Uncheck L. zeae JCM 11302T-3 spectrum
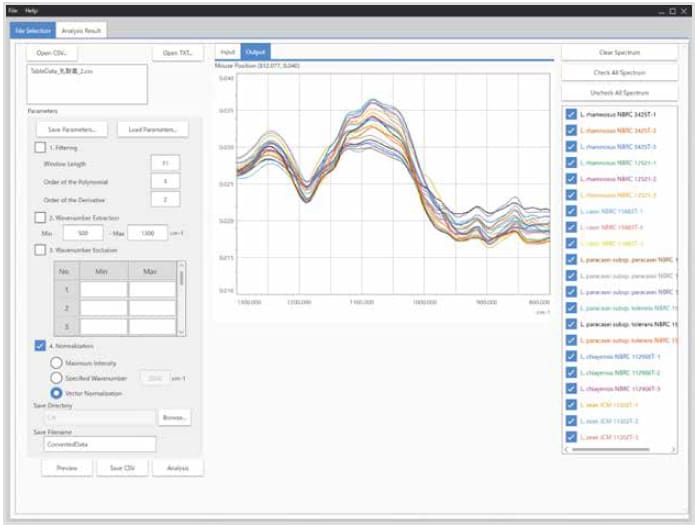Screen dimensions: 697x528 [x=571, y=437]
